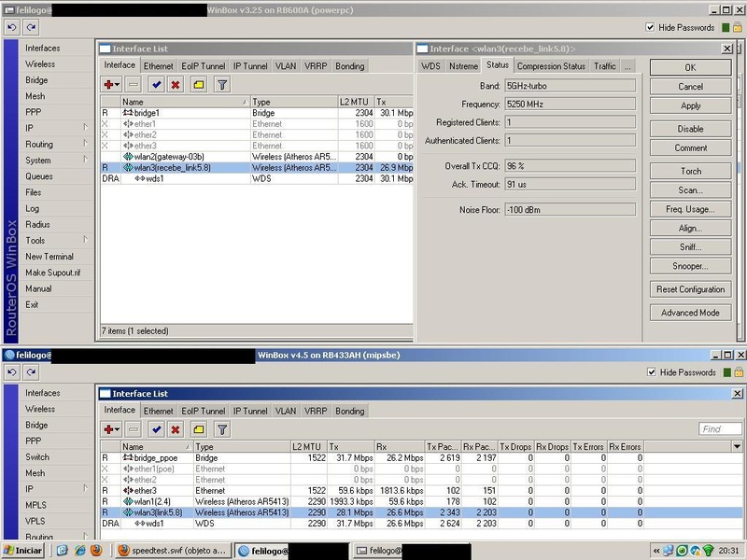Show more tabs via the '...' tab in wlan3 dialog
Image resolution: width=747 pixels, height=560 pixels.
tap(627, 66)
